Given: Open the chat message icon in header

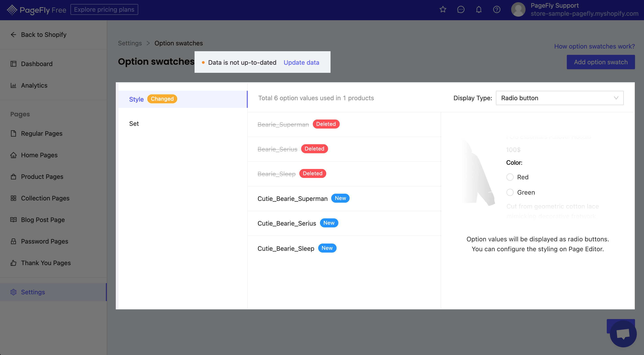Looking at the screenshot, I should coord(461,9).
